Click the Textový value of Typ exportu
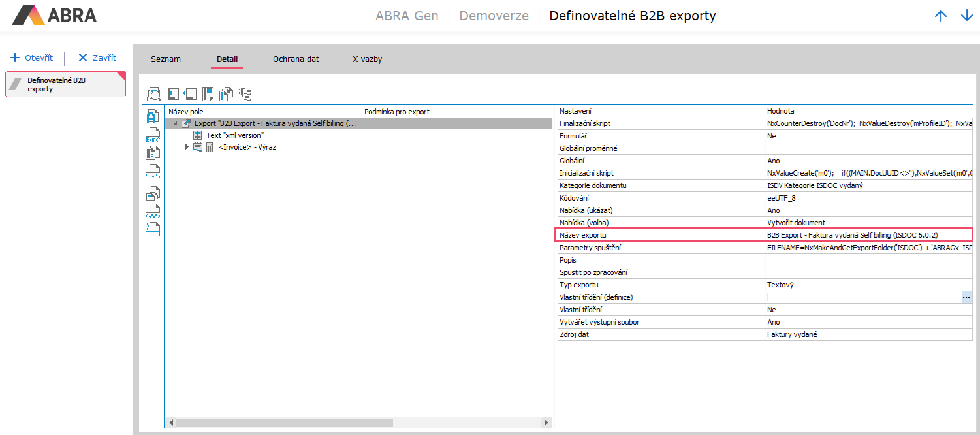 [x=780, y=285]
